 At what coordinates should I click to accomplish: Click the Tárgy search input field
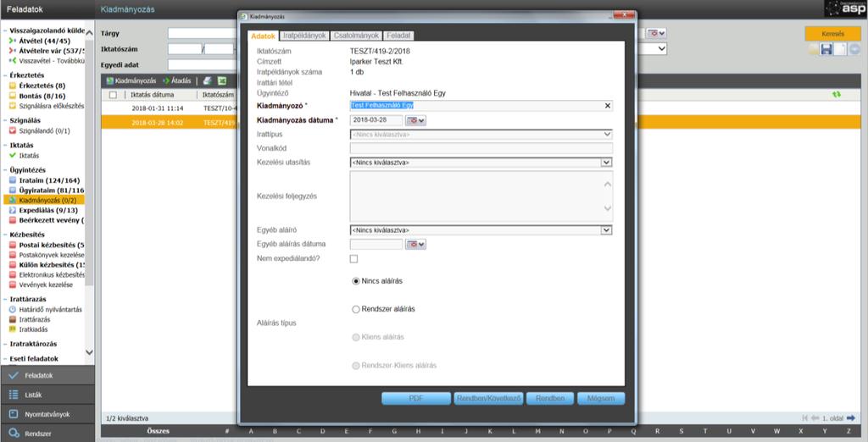pyautogui.click(x=203, y=34)
